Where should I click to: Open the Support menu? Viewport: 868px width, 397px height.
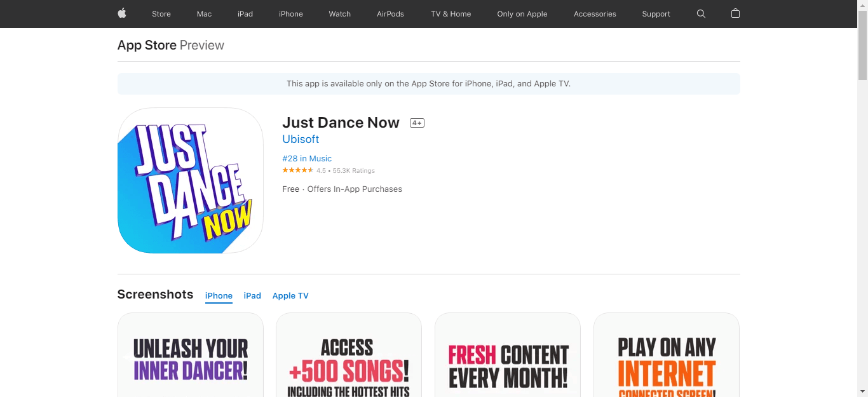(x=656, y=14)
